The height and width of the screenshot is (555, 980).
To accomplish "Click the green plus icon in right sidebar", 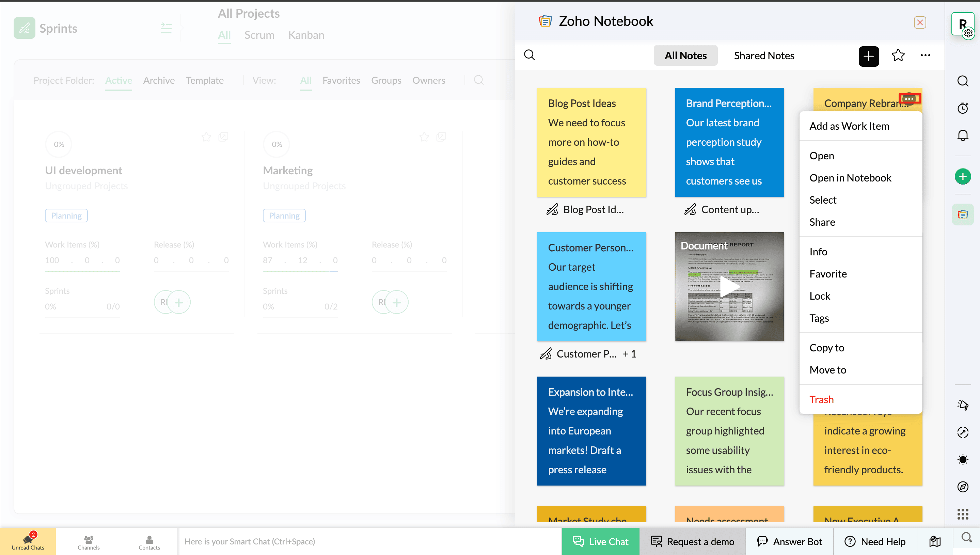I will (963, 176).
